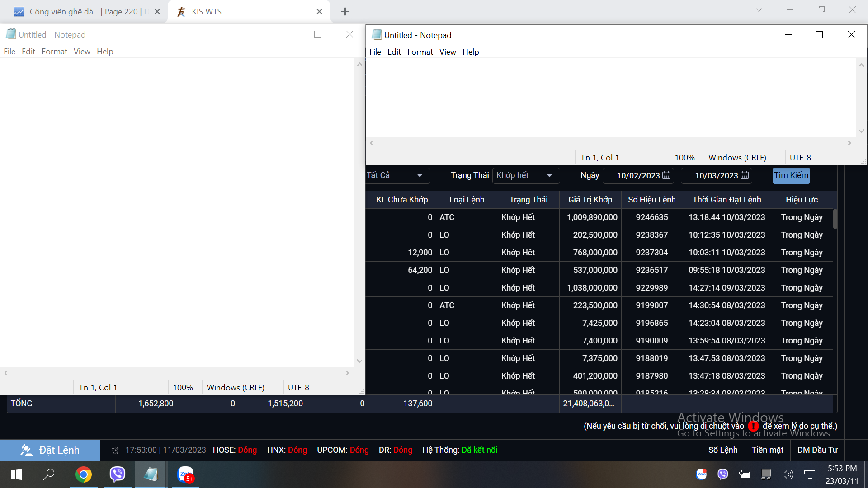This screenshot has height=488, width=868.
Task: Open Format menu in right Notepad
Action: coord(420,52)
